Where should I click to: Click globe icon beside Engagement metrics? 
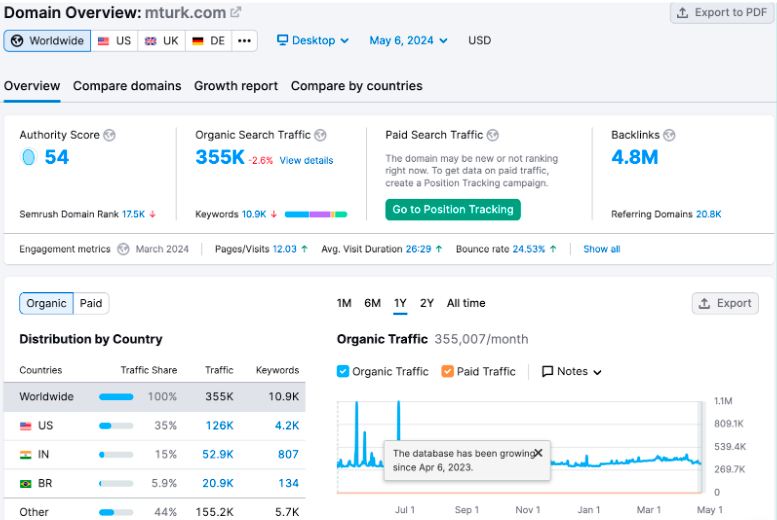point(123,249)
